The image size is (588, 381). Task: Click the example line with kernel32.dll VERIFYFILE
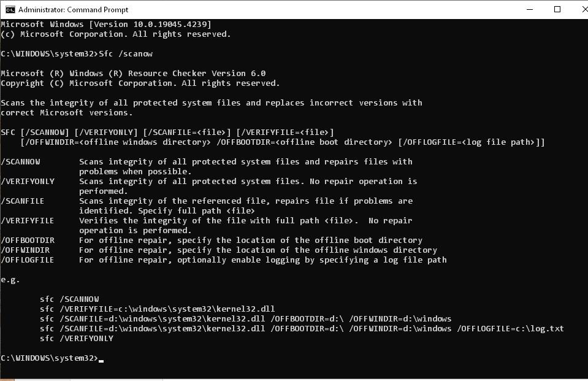pyautogui.click(x=157, y=309)
